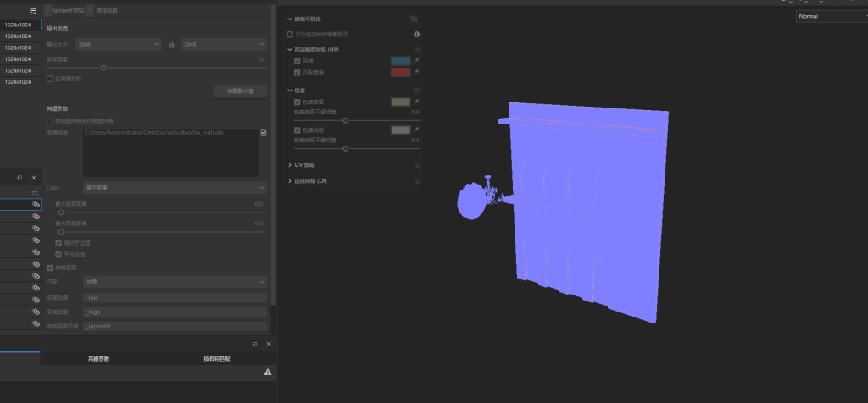Uncheck the 平均法线 checkbox
Screen dimensions: 868x403
58,255
